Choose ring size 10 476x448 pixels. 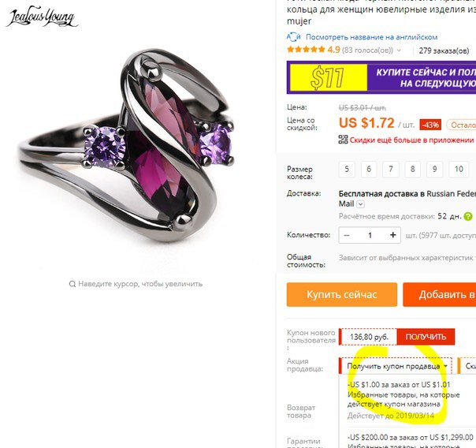click(x=459, y=169)
